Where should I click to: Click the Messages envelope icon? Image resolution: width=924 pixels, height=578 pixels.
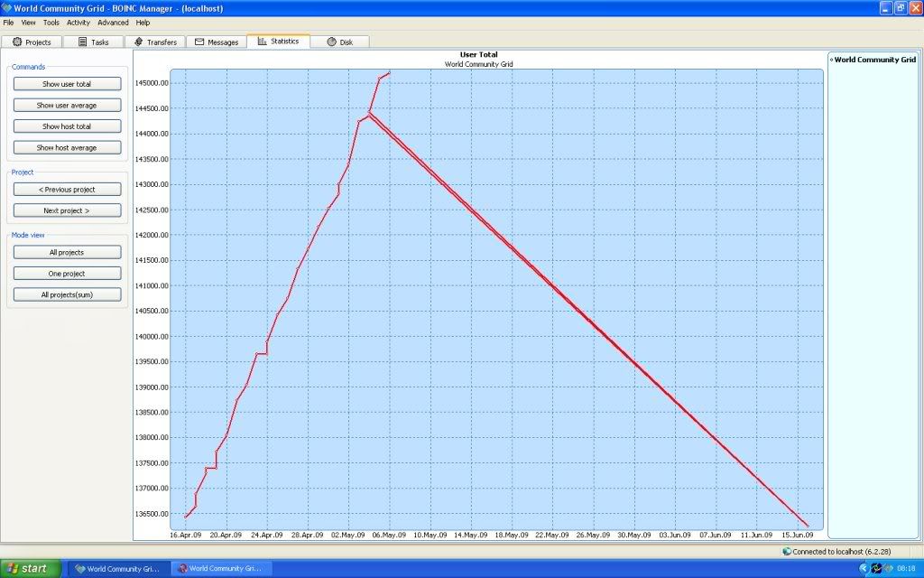199,42
